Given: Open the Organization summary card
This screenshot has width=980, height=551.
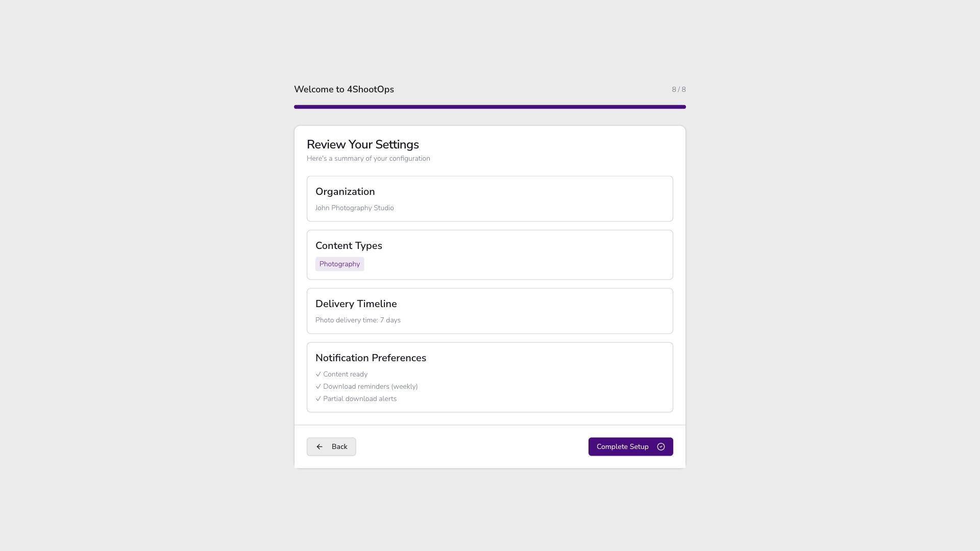Looking at the screenshot, I should pos(489,198).
